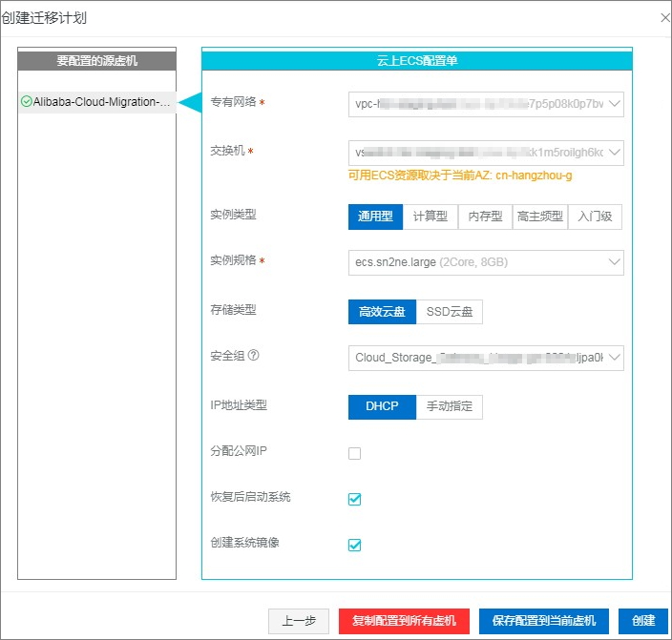Image resolution: width=672 pixels, height=640 pixels.
Task: Click the 创建系统镜像 label
Action: coord(244,543)
